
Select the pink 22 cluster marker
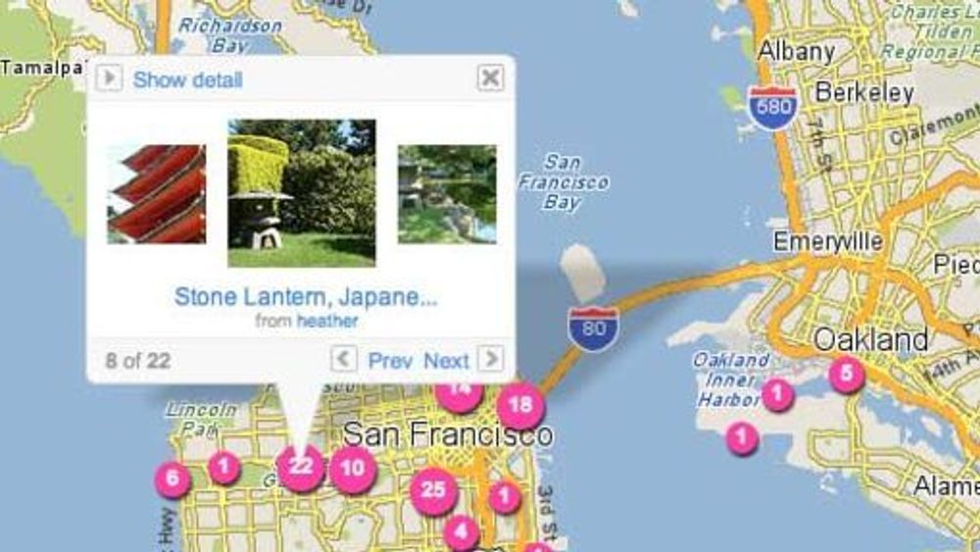click(301, 467)
